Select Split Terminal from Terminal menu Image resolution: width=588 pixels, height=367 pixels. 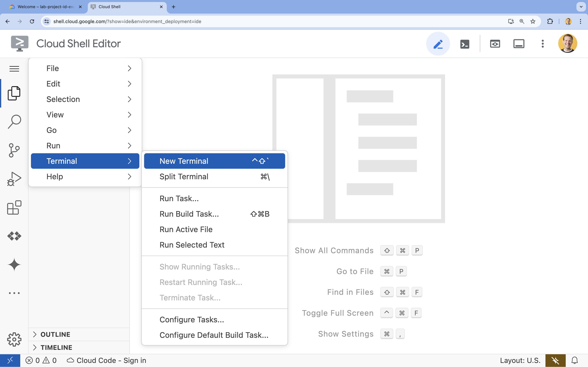(184, 176)
